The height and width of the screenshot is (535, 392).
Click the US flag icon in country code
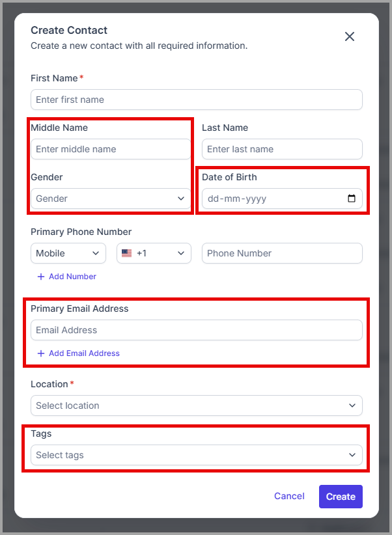[x=127, y=253]
